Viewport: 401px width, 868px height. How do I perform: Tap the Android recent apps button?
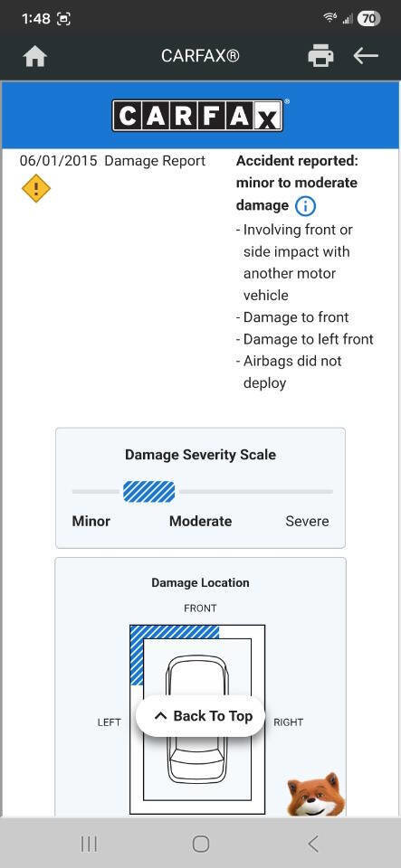point(89,844)
